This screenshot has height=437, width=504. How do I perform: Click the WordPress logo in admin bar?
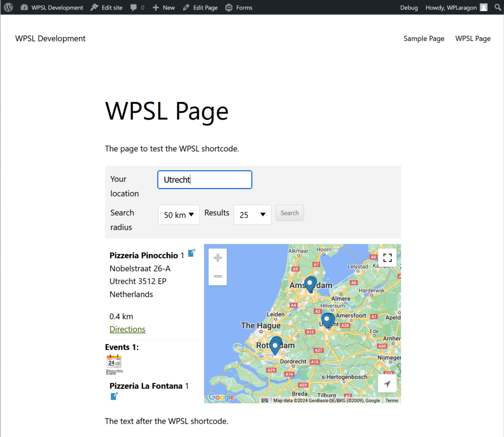pos(8,7)
